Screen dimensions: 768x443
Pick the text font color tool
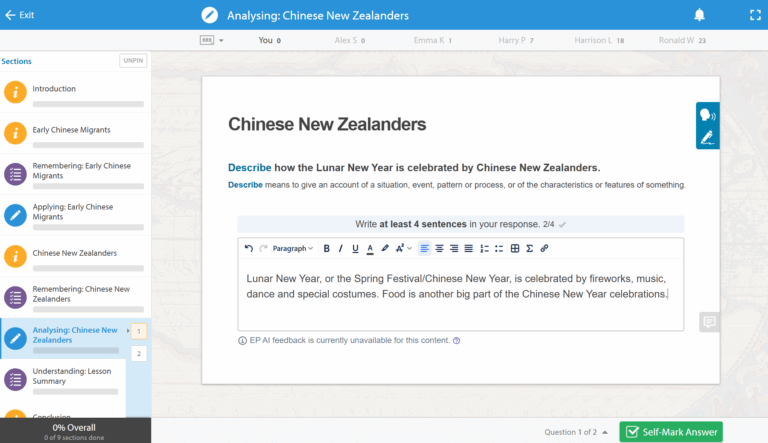coord(370,248)
